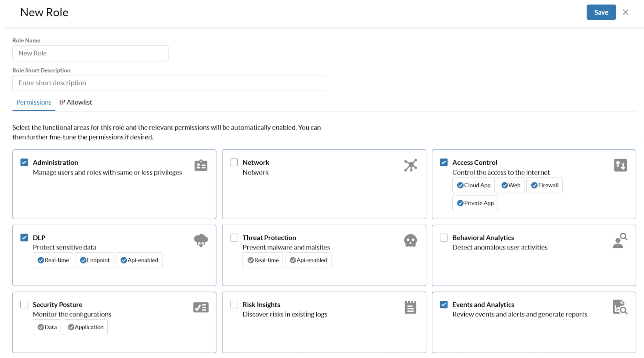The width and height of the screenshot is (644, 358).
Task: Select the Permissions tab
Action: (34, 103)
